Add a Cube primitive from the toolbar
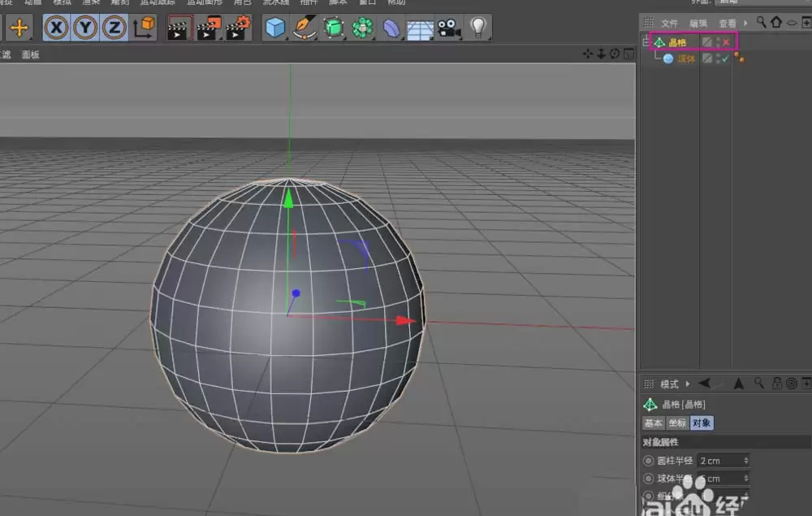This screenshot has height=516, width=812. coord(274,28)
